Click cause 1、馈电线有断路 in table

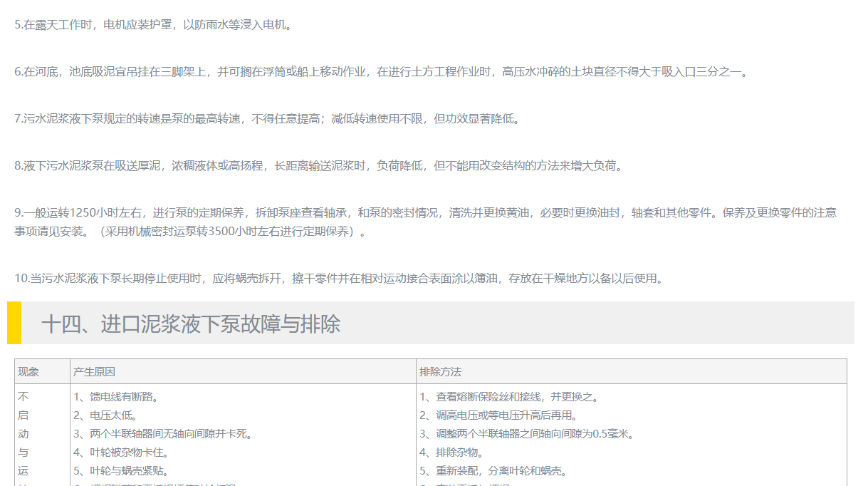point(116,397)
